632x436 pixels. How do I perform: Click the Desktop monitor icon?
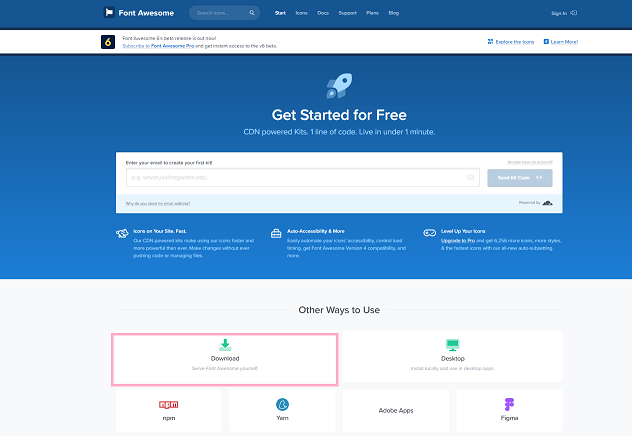(453, 345)
